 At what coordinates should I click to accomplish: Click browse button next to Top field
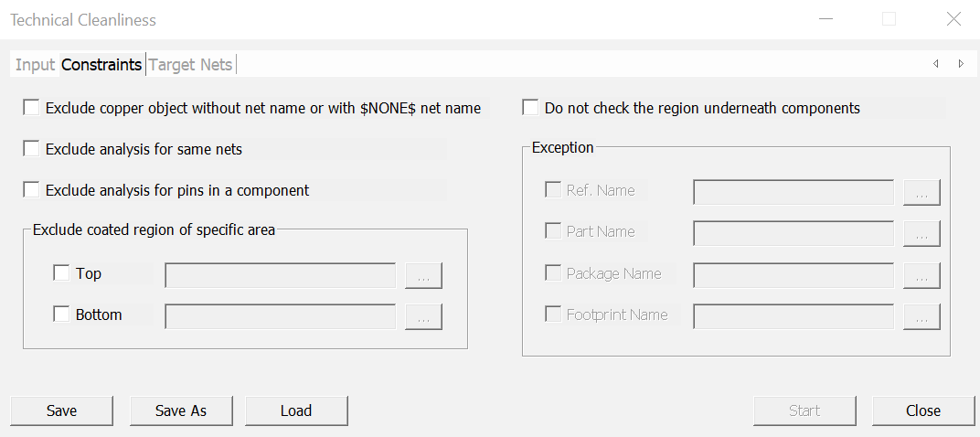click(424, 275)
